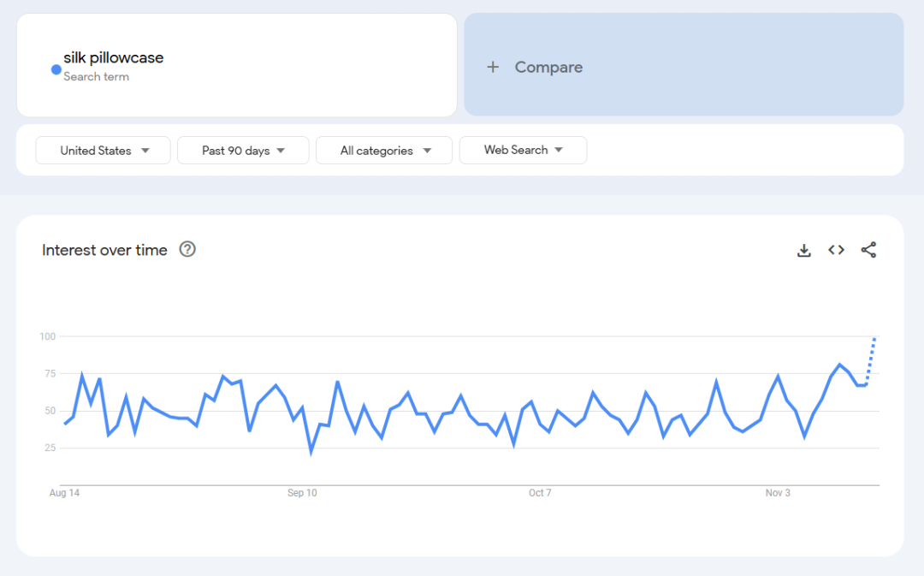Open the Web Search type dropdown
The image size is (924, 576).
(x=523, y=150)
